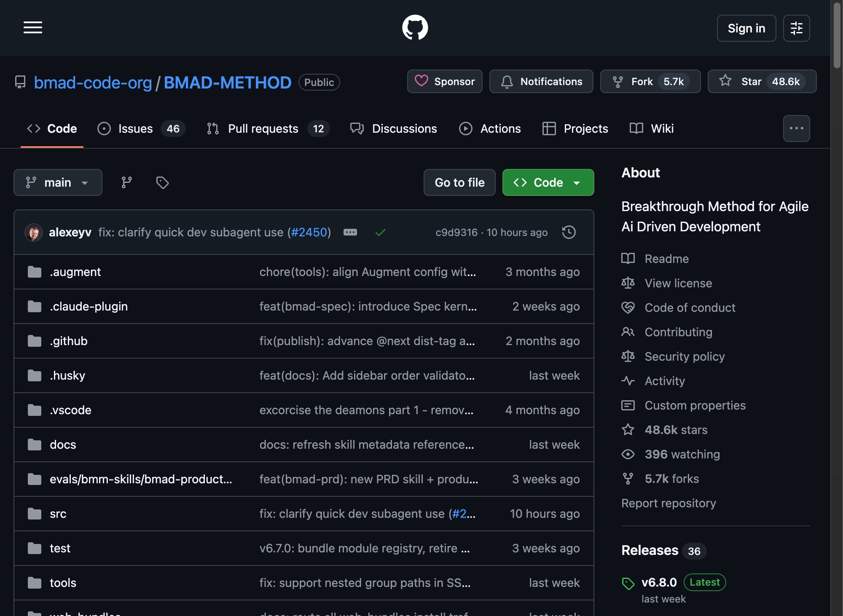Click the src folder icon
Image resolution: width=843 pixels, height=616 pixels.
35,514
